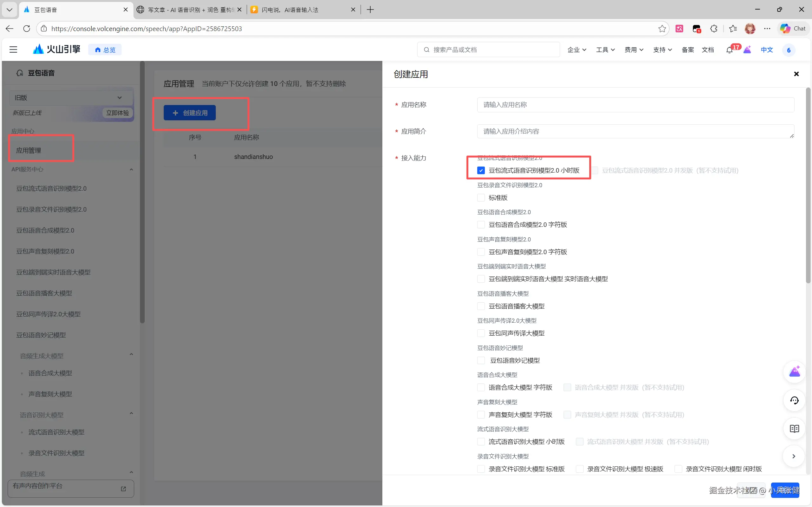The image size is (812, 507).
Task: Click the 应用名称 input field
Action: 635,105
